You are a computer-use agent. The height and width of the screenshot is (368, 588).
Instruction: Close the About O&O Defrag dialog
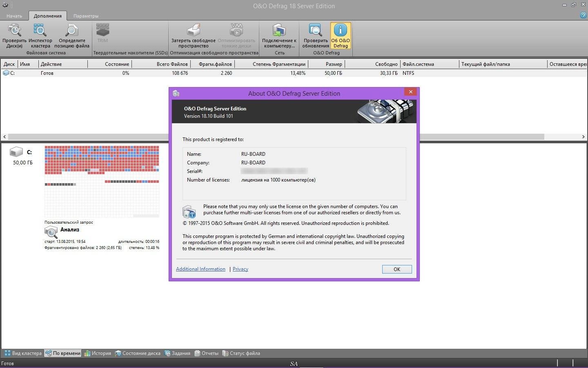[411, 92]
